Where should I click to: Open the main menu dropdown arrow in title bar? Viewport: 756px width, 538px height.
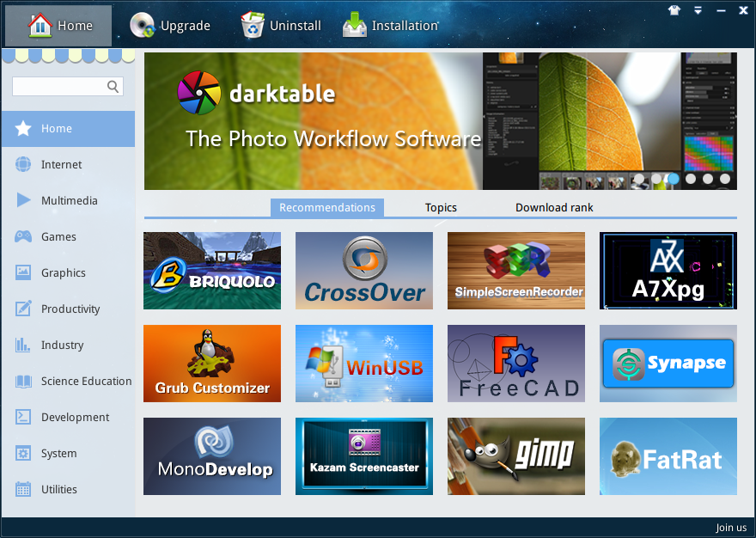pyautogui.click(x=698, y=10)
